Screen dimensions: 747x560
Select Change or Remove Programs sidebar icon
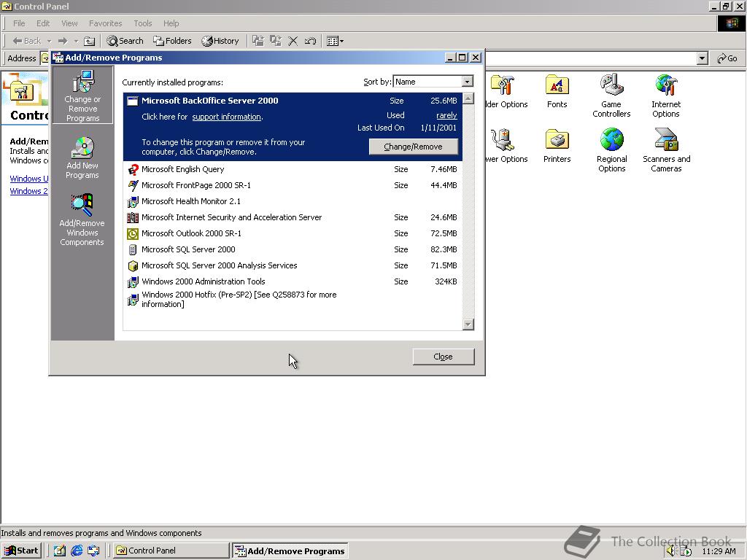pyautogui.click(x=83, y=96)
